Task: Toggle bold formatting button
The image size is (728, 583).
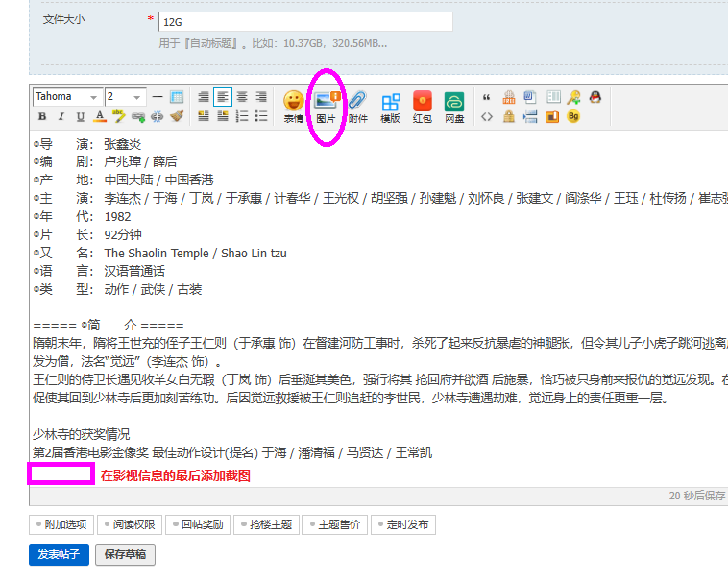Action: tap(42, 116)
